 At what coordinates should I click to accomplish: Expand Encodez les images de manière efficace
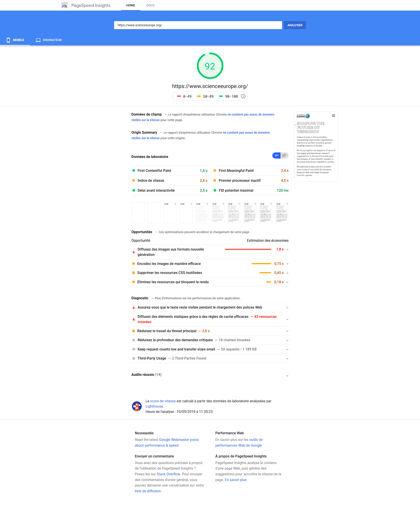click(287, 264)
